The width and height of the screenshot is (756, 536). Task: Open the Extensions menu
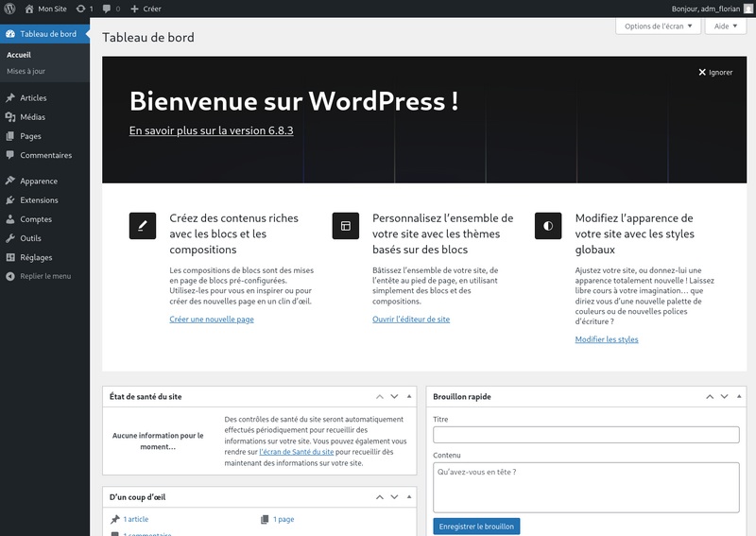click(39, 200)
